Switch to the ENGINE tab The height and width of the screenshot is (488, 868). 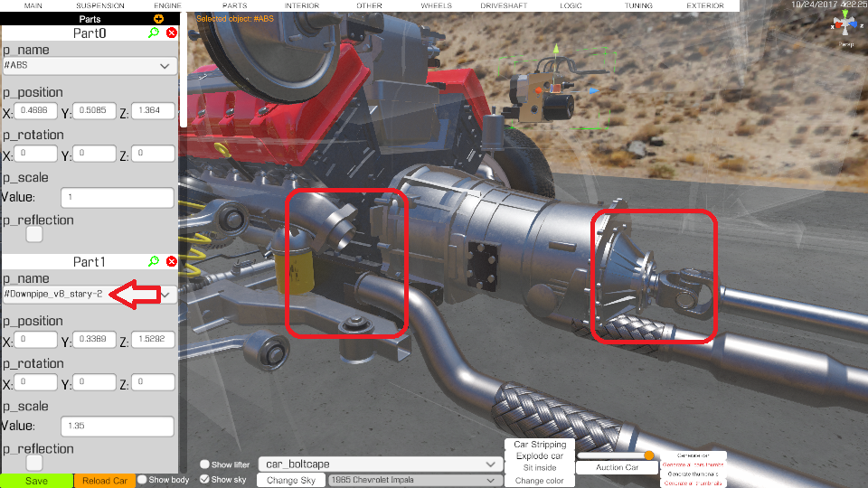click(168, 5)
